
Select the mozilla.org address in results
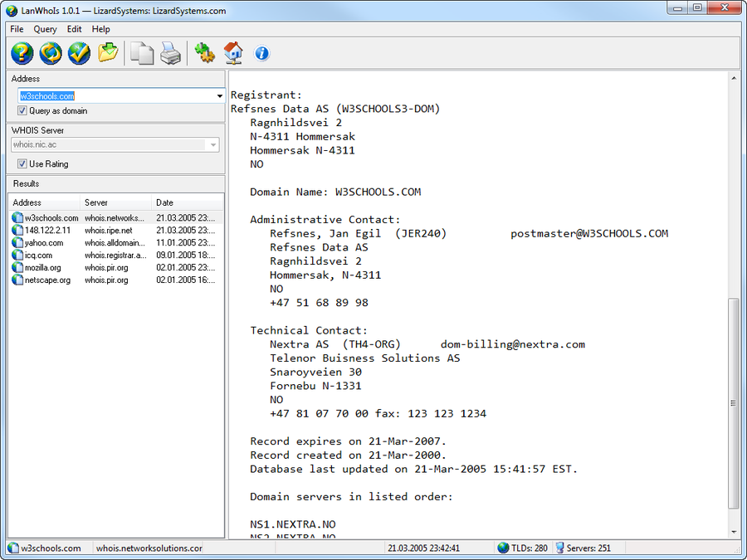[43, 268]
